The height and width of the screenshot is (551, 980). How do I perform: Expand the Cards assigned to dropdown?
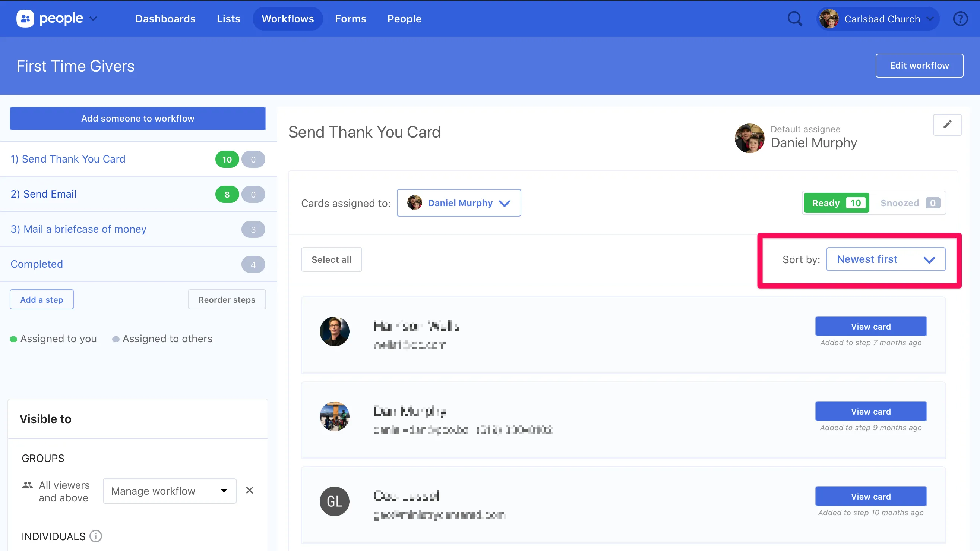point(458,203)
